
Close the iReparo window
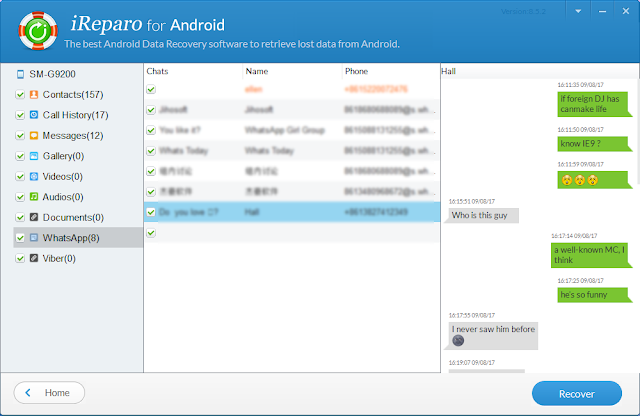coord(626,11)
